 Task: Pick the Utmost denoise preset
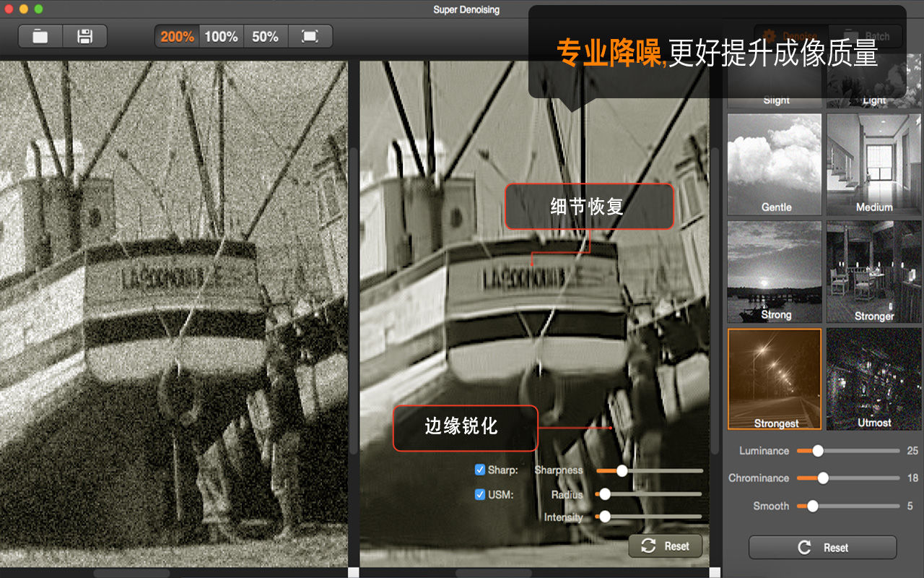874,379
